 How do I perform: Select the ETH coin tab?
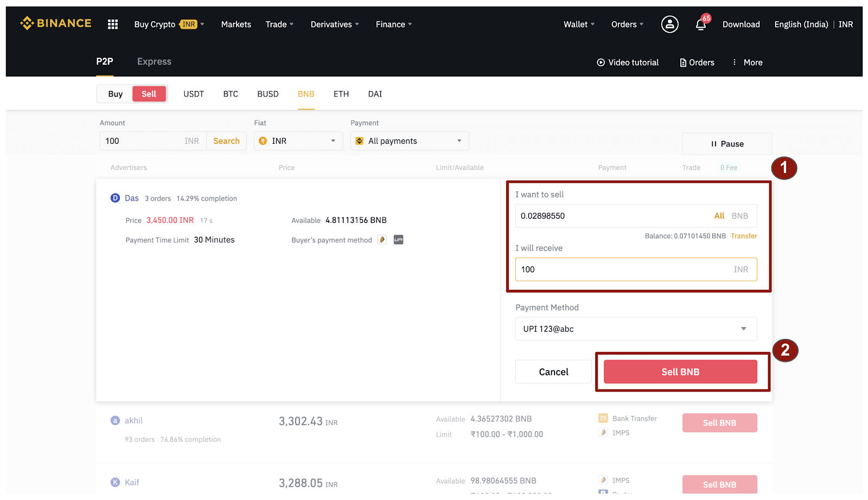[341, 94]
